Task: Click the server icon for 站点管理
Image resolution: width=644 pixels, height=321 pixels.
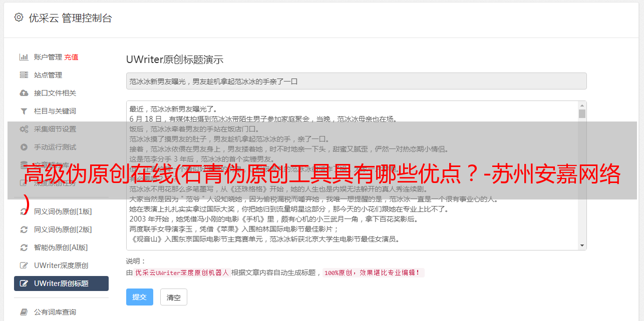Action: tap(24, 75)
